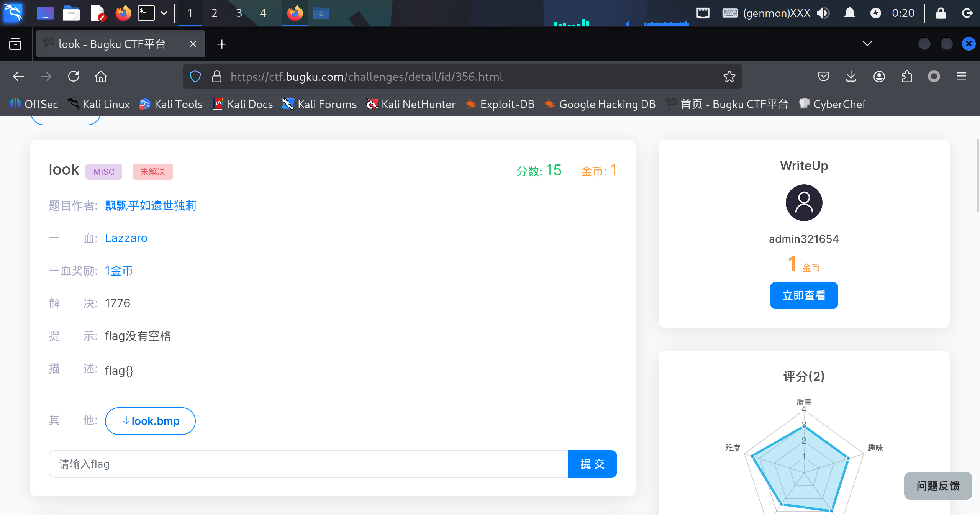Click the page's vertical scrollbar

point(977,175)
